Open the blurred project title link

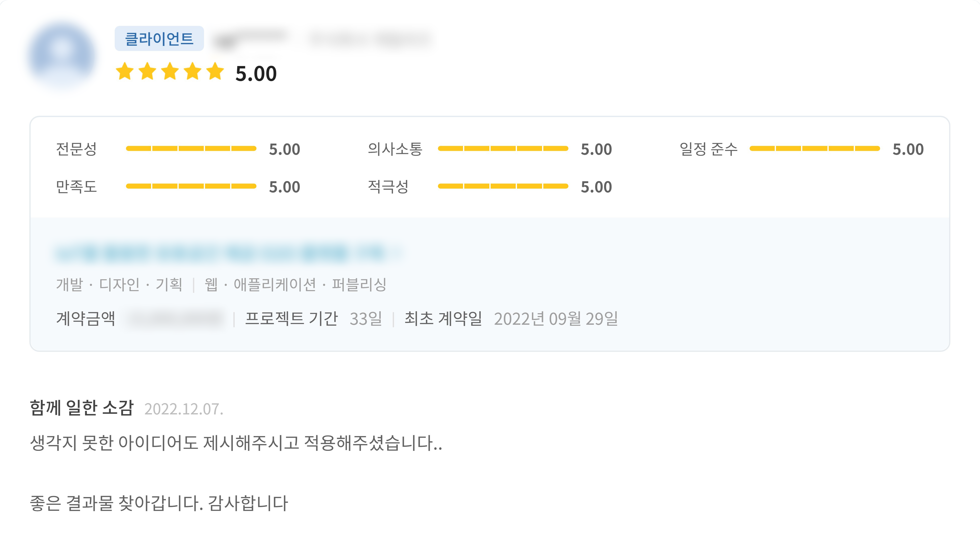(x=228, y=253)
